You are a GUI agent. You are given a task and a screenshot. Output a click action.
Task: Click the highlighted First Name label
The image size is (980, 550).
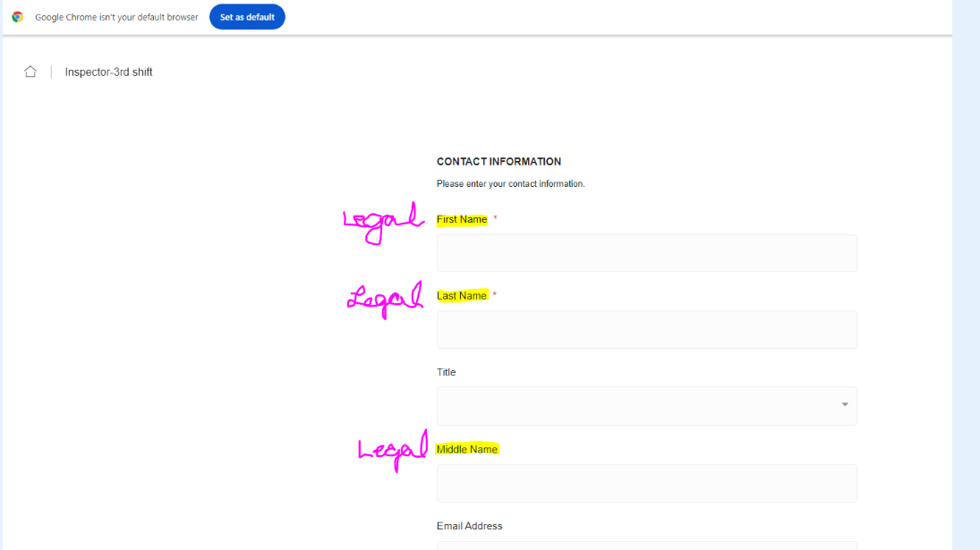click(x=462, y=219)
